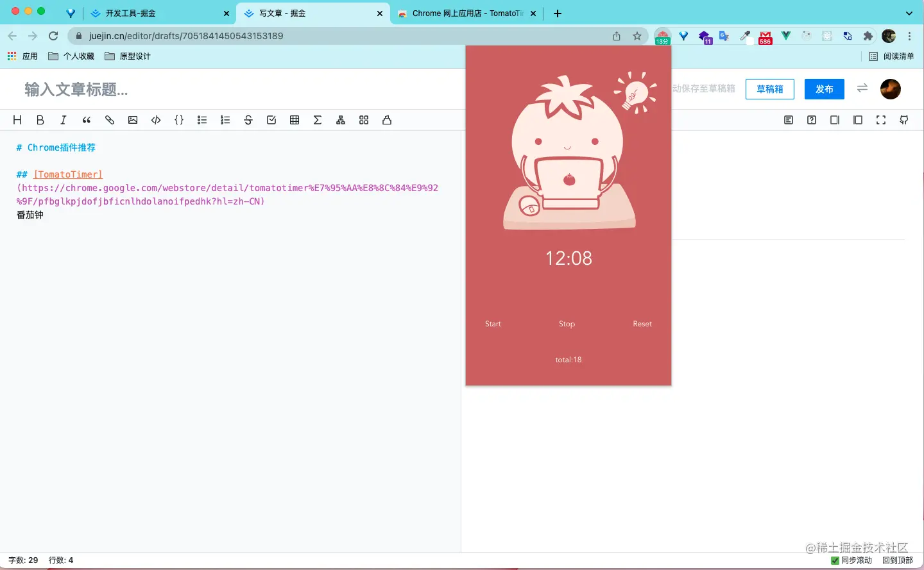This screenshot has width=924, height=570.
Task: Open the Gmail checker extension with 586 badge
Action: pos(766,37)
